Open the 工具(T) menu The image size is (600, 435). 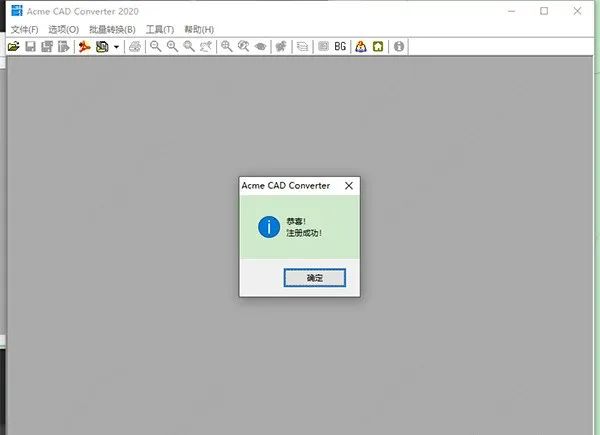click(160, 29)
